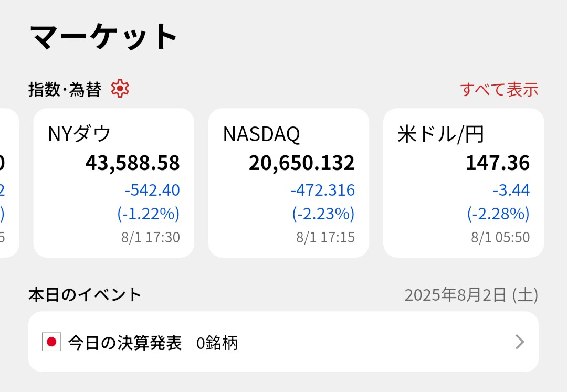
Task: Select the (-2.28%) percentage on 米ドル/円
Action: [498, 214]
